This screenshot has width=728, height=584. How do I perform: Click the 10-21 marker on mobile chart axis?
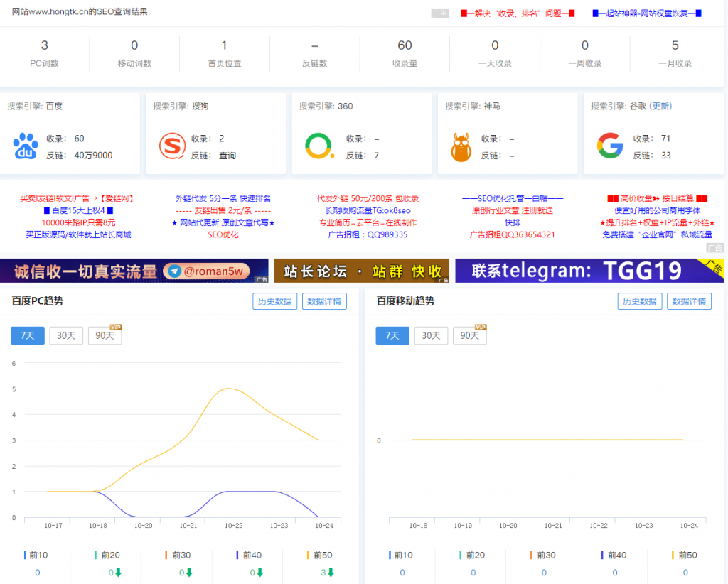[553, 526]
